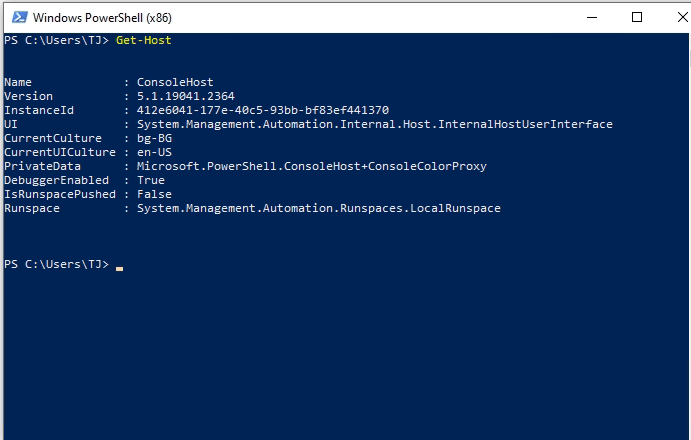Click the Runspace property label
Image resolution: width=691 pixels, height=440 pixels.
click(32, 209)
